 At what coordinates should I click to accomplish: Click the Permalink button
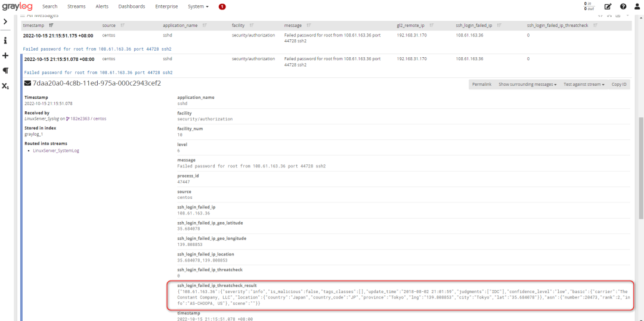click(x=482, y=84)
